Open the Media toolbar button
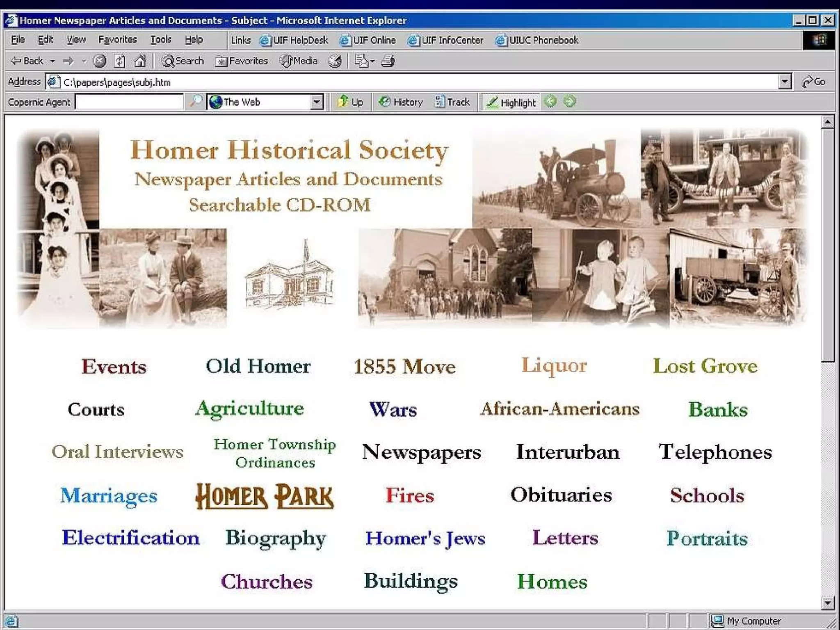Viewport: 840px width, 630px height. coord(299,61)
